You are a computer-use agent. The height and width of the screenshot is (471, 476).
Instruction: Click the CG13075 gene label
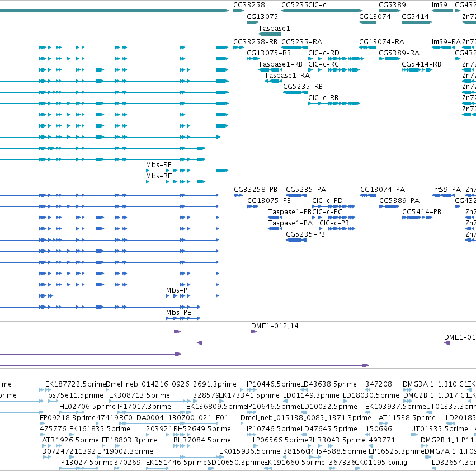point(262,16)
